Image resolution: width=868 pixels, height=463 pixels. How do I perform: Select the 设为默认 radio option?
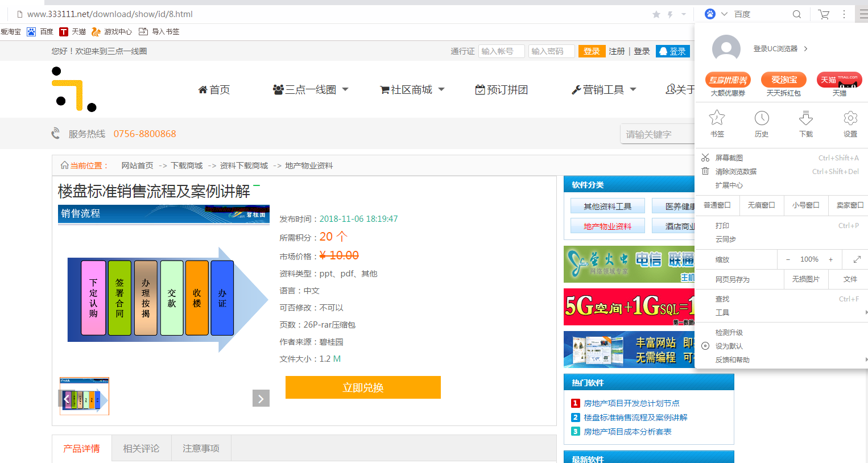coord(705,346)
